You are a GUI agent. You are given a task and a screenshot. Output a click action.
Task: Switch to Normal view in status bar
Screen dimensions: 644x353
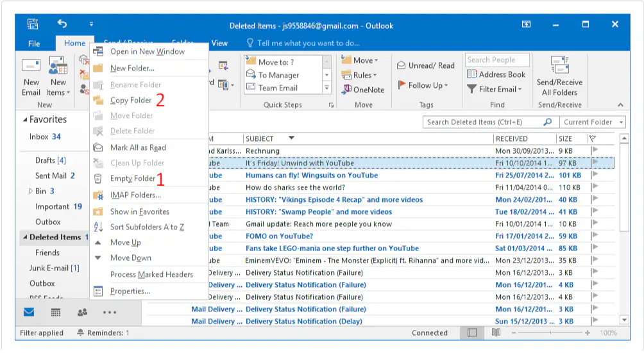click(472, 332)
